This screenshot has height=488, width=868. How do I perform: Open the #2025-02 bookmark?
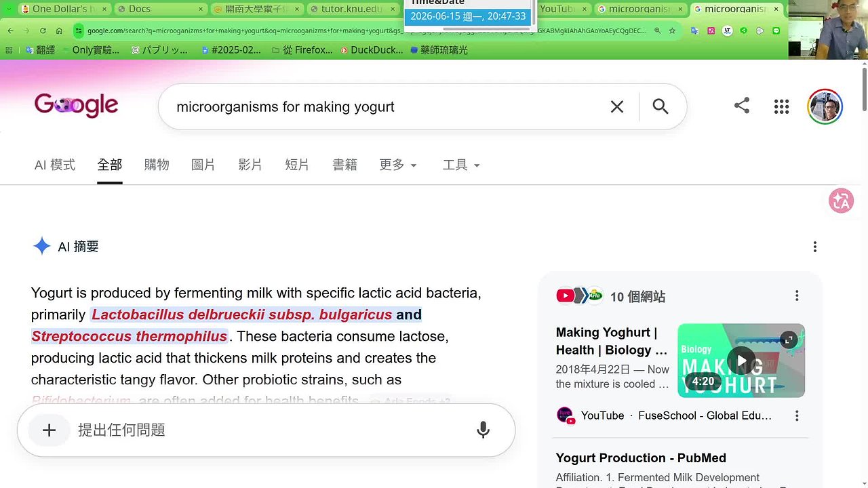[x=231, y=49]
